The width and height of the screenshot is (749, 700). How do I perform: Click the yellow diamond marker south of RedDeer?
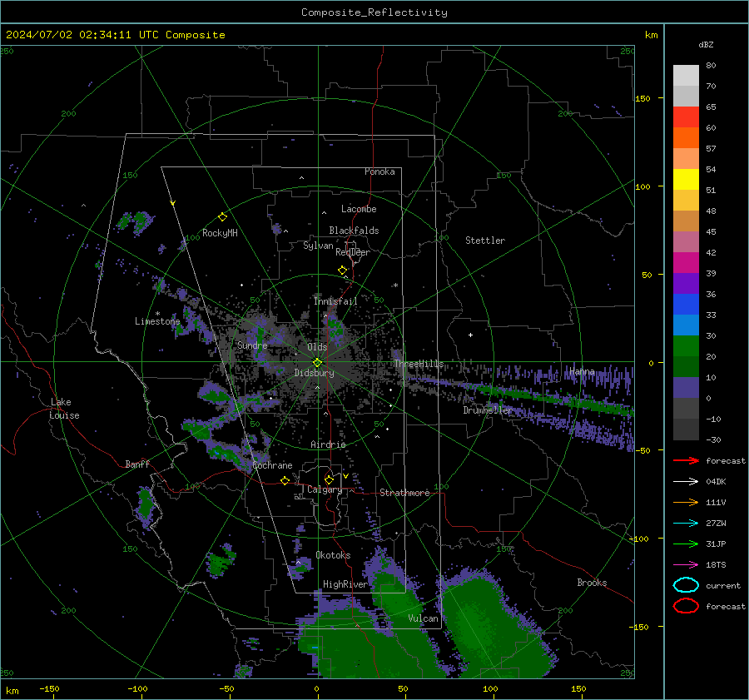[342, 271]
